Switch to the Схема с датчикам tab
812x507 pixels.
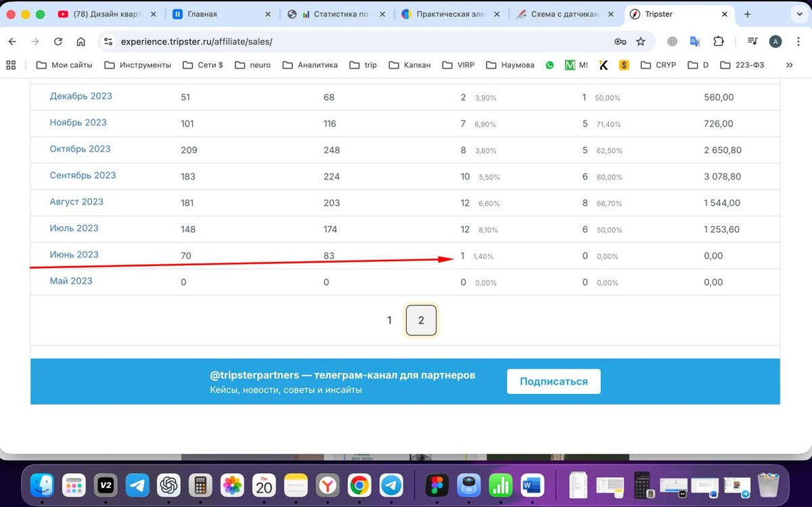[566, 14]
